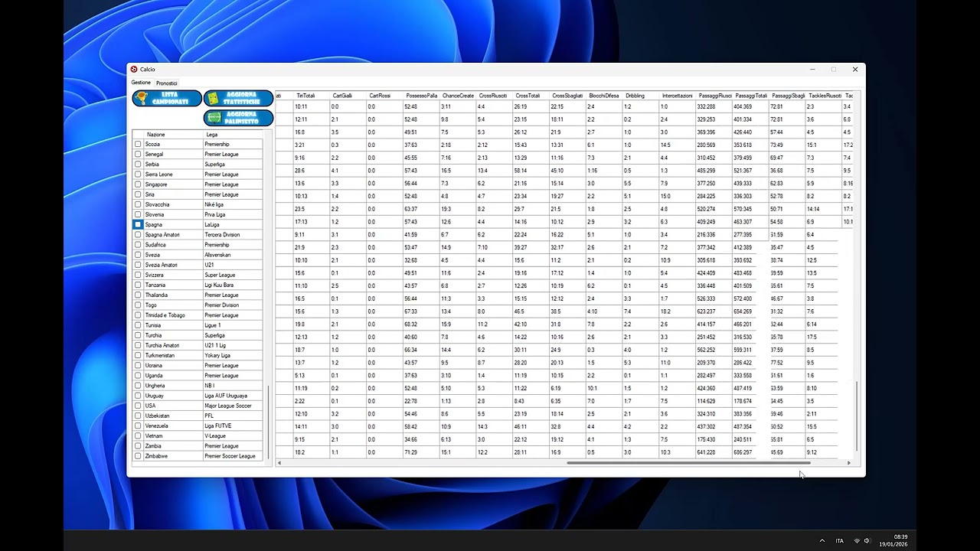Screen dimensions: 980x551
Task: Select the Trinidad e Tobago row
Action: coord(198,315)
